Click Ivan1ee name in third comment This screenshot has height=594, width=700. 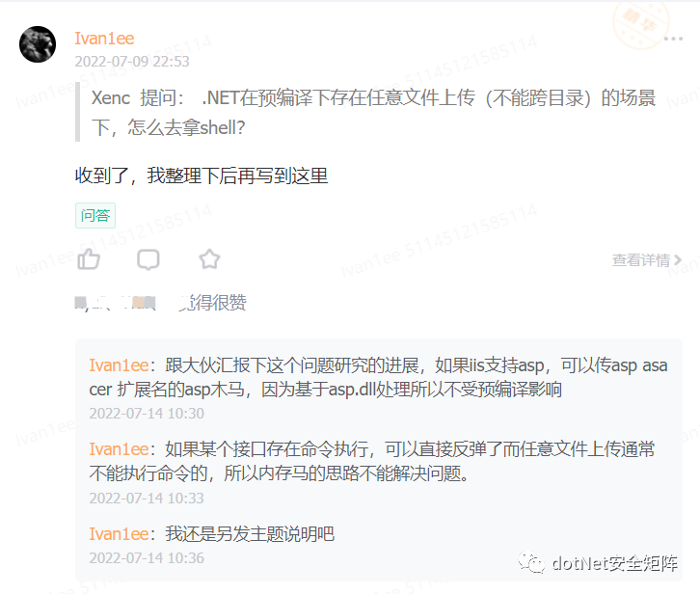[x=119, y=534]
